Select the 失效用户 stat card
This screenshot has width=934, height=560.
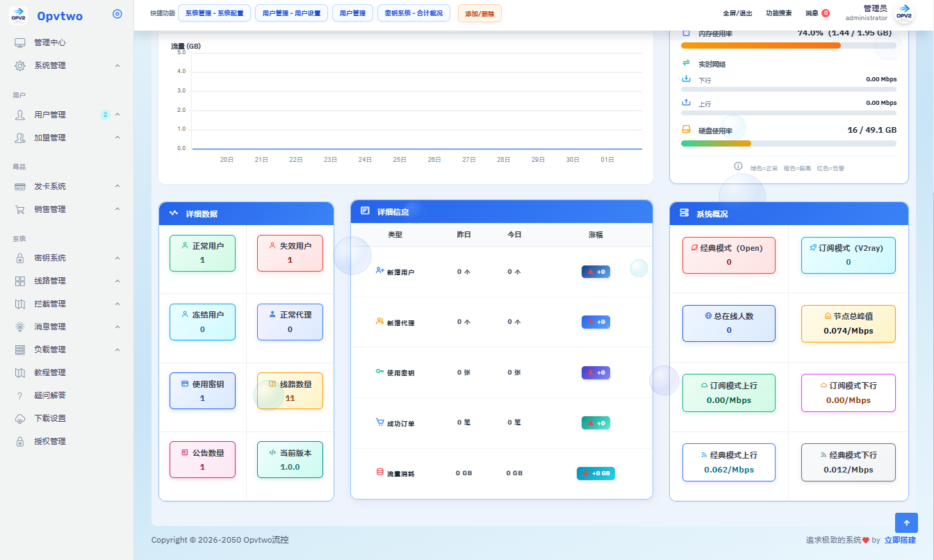(290, 253)
